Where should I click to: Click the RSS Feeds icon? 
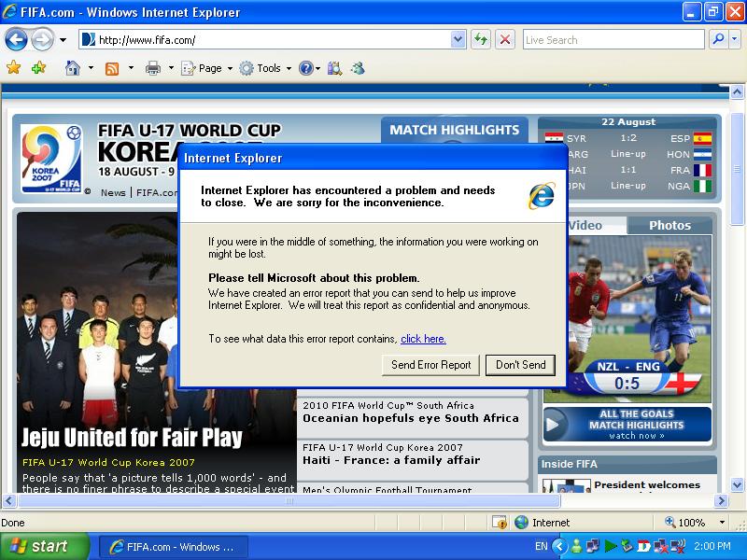coord(112,68)
